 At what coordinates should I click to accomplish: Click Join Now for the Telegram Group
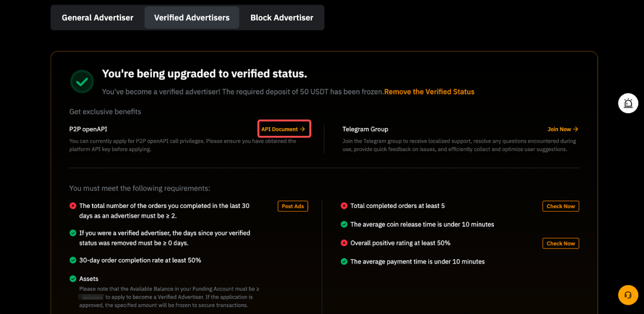click(563, 129)
